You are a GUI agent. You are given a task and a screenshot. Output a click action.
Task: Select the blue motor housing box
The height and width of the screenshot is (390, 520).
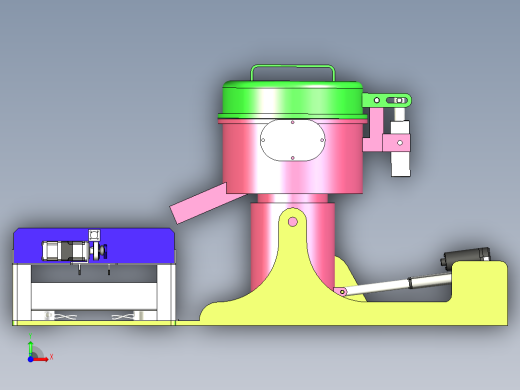tap(140, 246)
